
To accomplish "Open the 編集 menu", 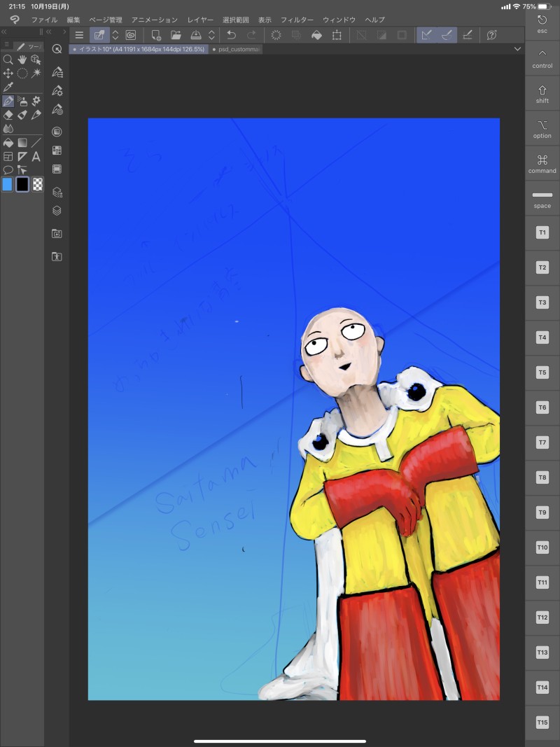I will point(73,20).
